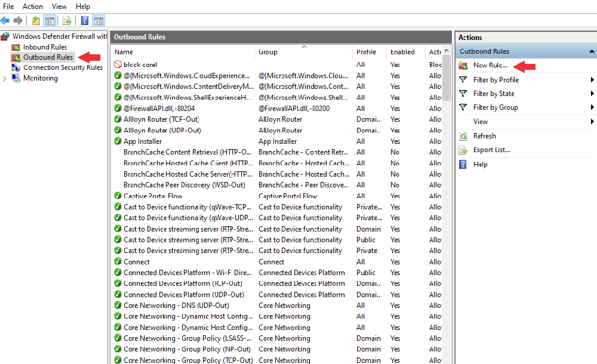The height and width of the screenshot is (364, 597).
Task: Click the Filter by Group funnel icon
Action: (463, 107)
